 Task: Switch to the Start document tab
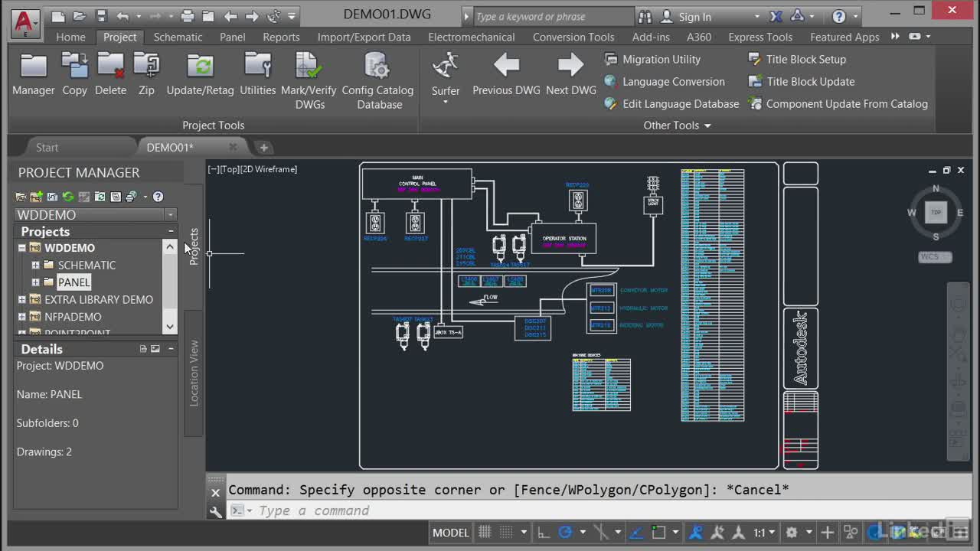tap(47, 147)
